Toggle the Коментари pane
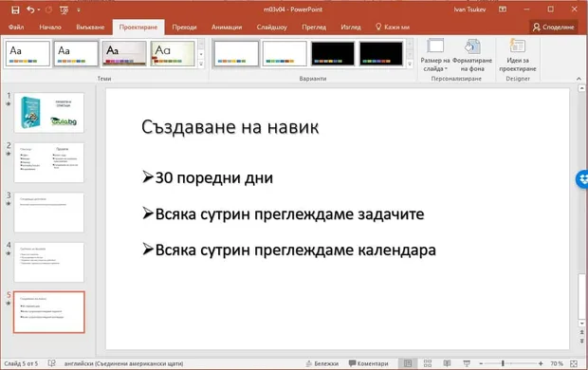Viewport: 588px width, 370px height. coord(368,363)
